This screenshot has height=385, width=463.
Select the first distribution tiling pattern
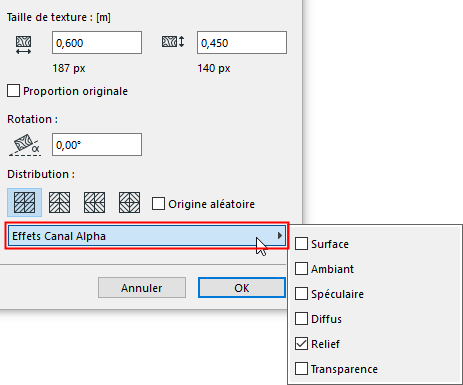pos(25,202)
